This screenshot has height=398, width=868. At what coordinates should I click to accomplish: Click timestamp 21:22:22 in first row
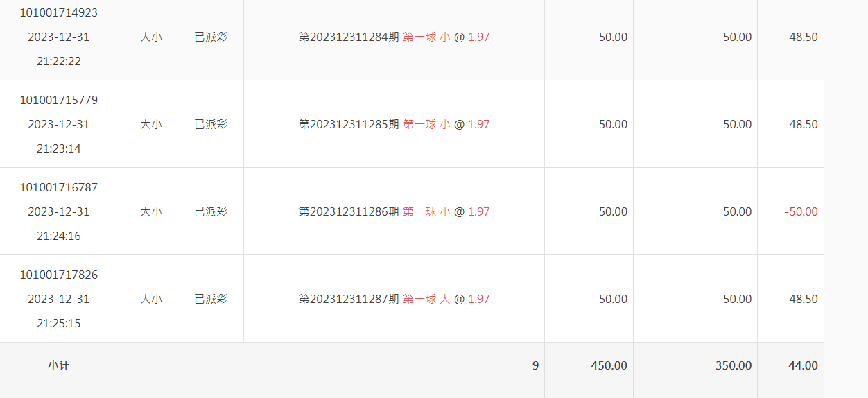58,61
